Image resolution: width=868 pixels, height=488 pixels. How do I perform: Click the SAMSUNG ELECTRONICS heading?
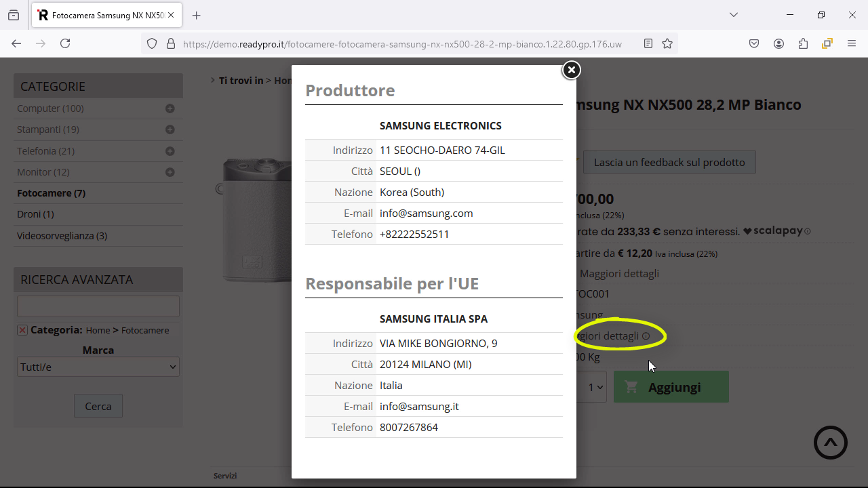[x=441, y=125]
